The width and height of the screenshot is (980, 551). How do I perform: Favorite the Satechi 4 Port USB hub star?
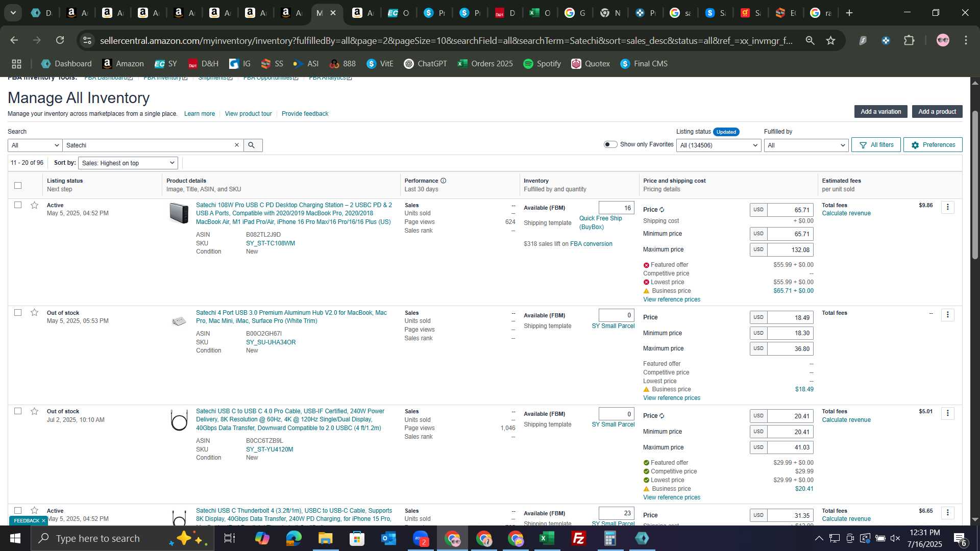click(x=34, y=312)
